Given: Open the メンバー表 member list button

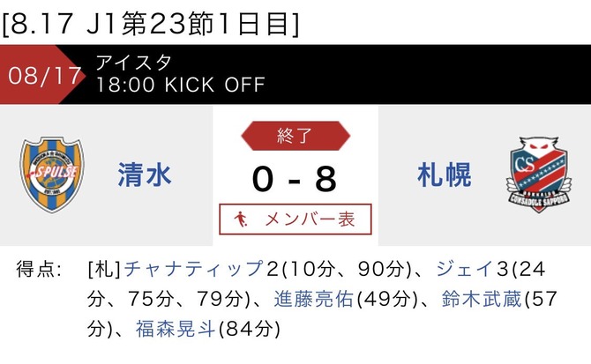Looking at the screenshot, I should pyautogui.click(x=295, y=219).
